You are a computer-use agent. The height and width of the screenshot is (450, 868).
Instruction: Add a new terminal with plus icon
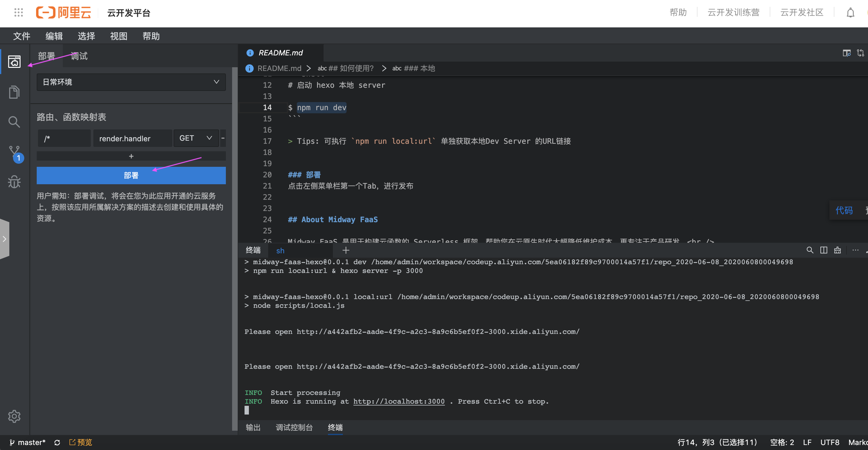tap(346, 250)
